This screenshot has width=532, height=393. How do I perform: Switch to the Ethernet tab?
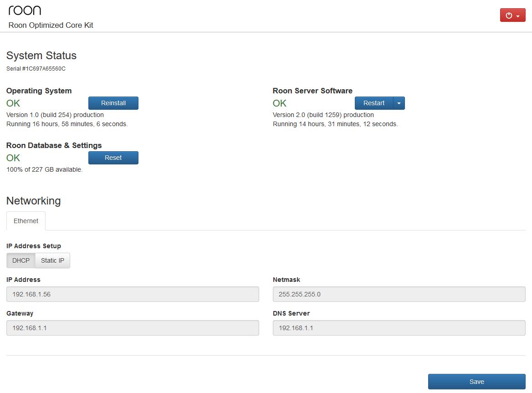[x=26, y=221]
